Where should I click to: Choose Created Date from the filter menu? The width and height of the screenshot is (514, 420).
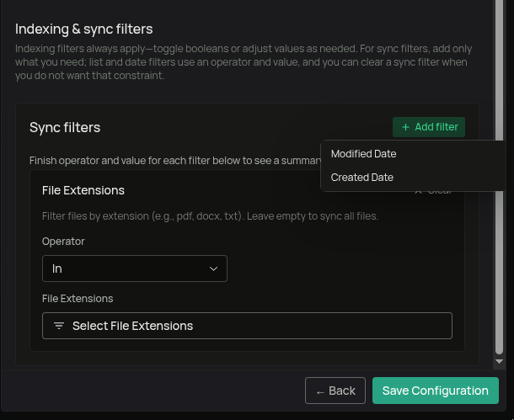(x=413, y=178)
